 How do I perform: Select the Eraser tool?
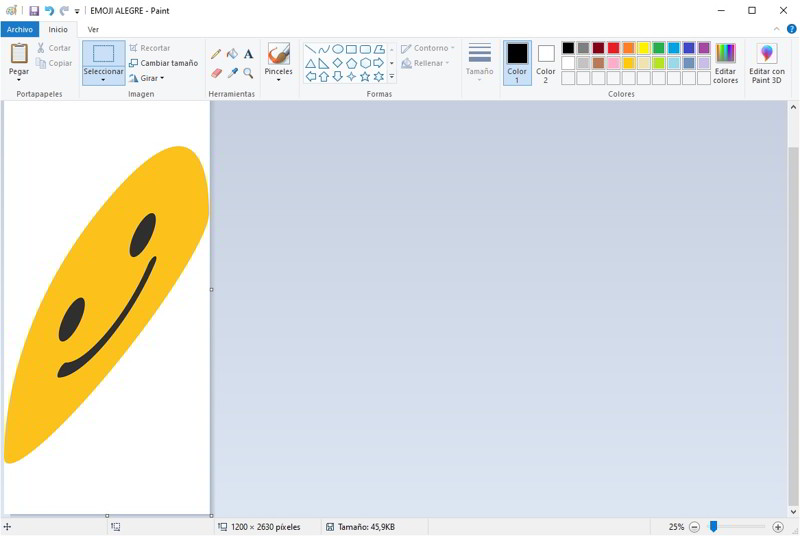pyautogui.click(x=216, y=73)
